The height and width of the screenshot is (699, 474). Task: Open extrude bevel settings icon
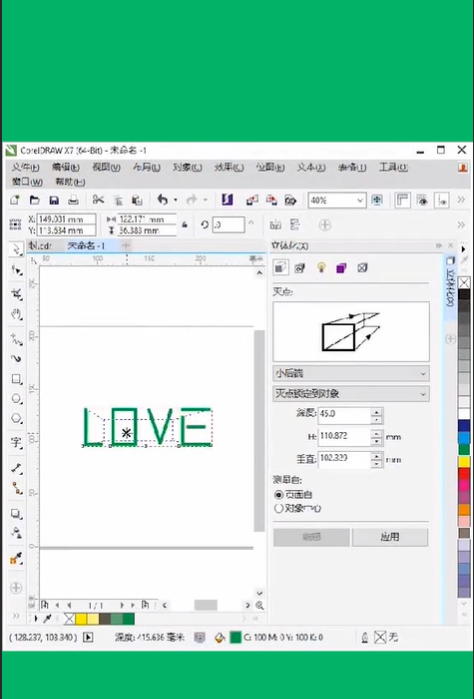click(363, 268)
